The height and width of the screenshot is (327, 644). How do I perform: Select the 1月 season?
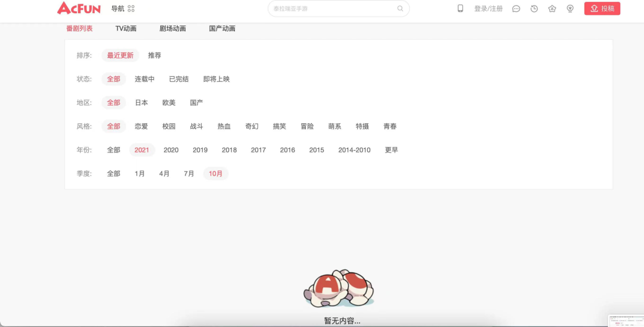click(x=140, y=173)
